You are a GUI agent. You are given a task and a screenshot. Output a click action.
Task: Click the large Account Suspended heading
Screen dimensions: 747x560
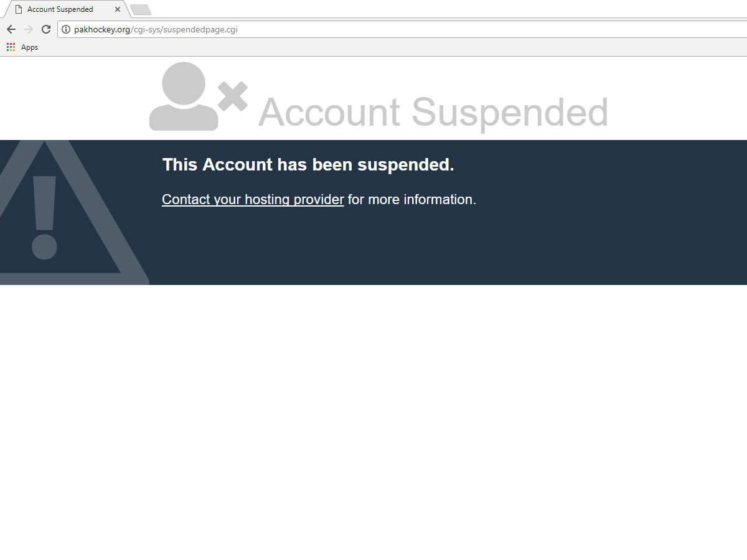coord(433,113)
